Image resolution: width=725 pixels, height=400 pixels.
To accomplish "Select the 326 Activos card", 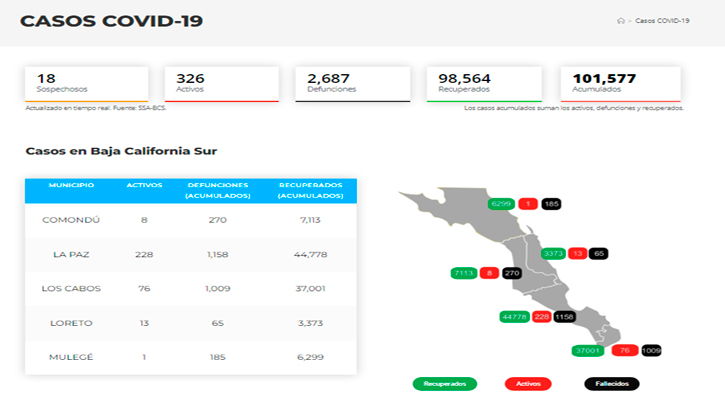I will click(x=222, y=84).
